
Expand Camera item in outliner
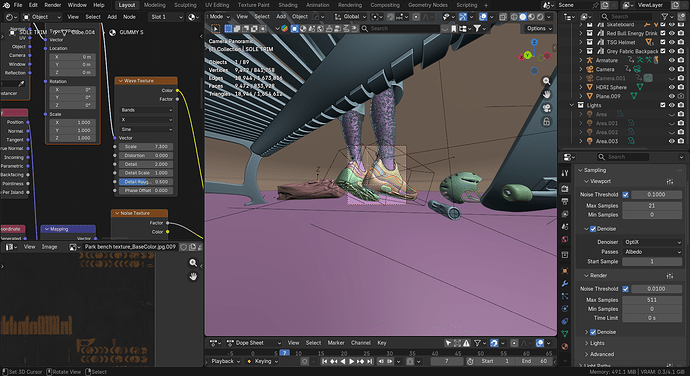tap(581, 69)
